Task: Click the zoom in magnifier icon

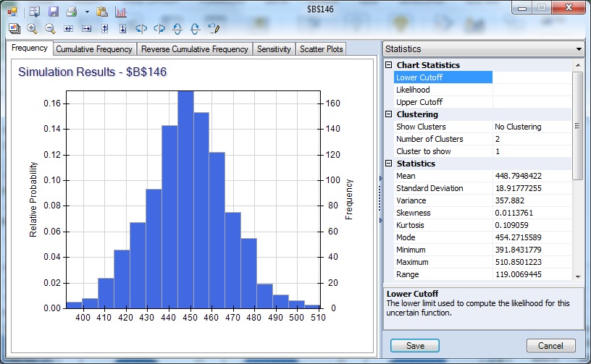Action: pyautogui.click(x=32, y=29)
